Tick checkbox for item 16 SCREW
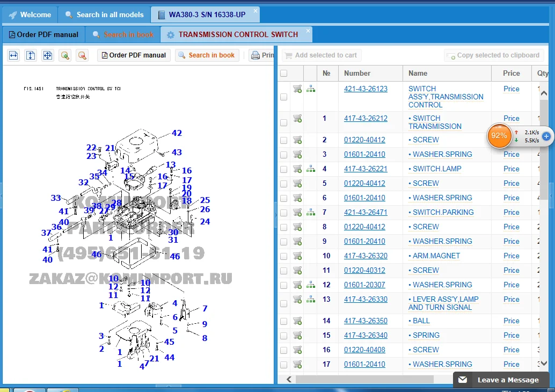The image size is (555, 392). click(x=283, y=350)
